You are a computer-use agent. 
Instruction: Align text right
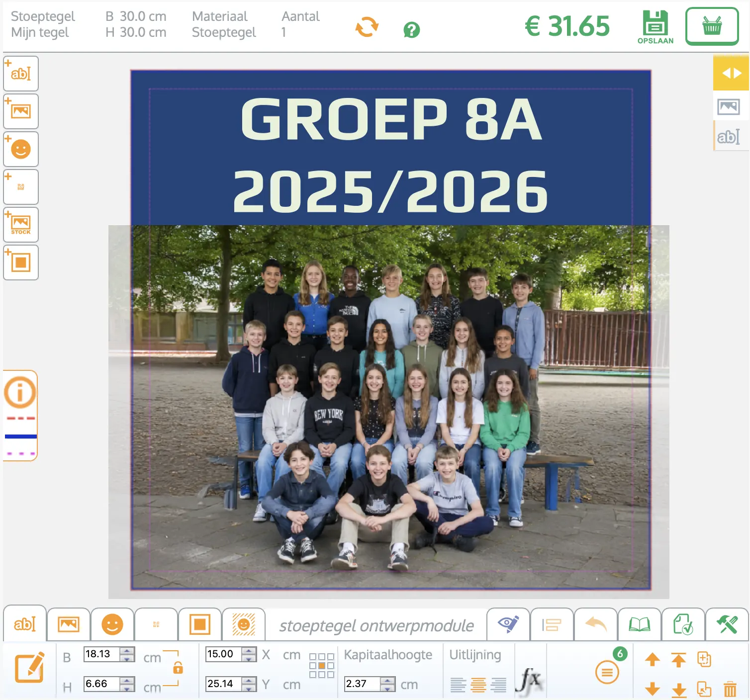click(x=498, y=685)
